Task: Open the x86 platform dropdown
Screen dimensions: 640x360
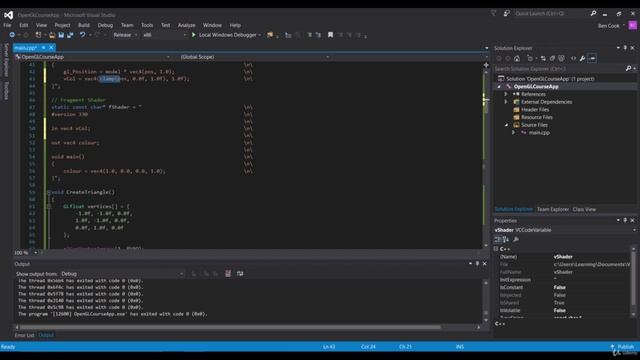Action: (164, 35)
